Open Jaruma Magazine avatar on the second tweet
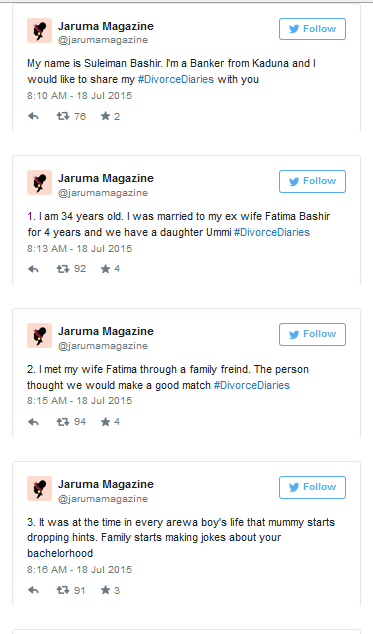 (39, 182)
